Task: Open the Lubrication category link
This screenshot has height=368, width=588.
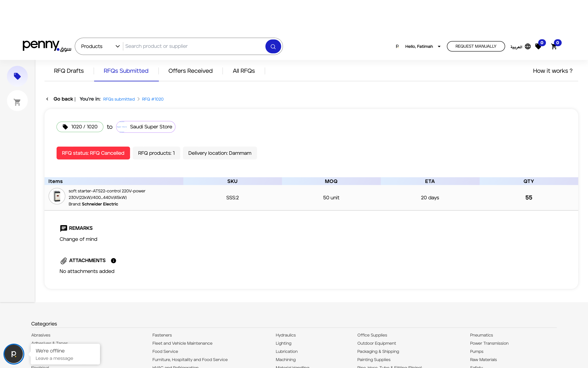Action: tap(287, 351)
